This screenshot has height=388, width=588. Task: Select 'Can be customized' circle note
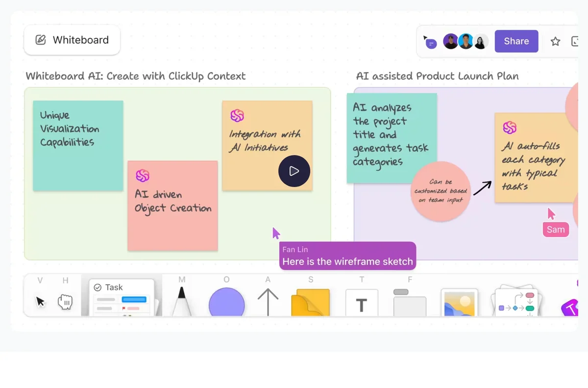click(x=441, y=191)
